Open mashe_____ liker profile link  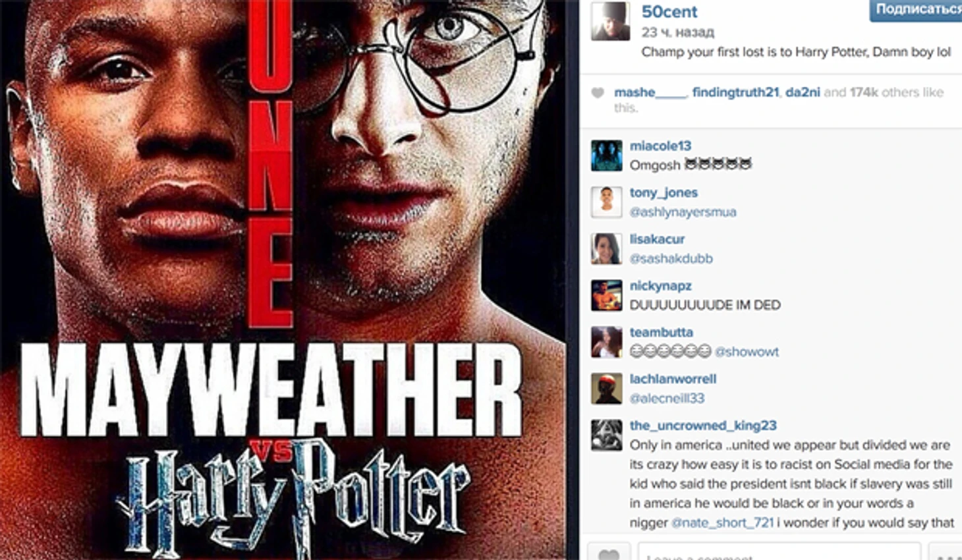tap(650, 92)
